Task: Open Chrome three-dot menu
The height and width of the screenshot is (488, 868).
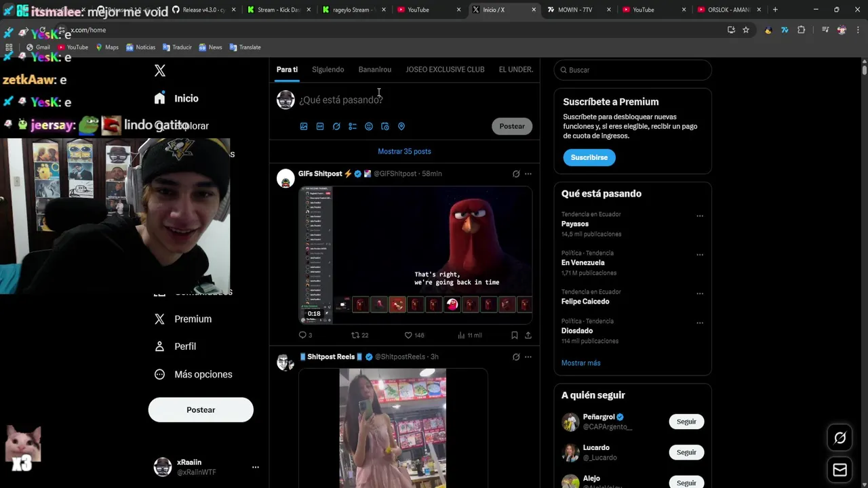Action: click(857, 30)
